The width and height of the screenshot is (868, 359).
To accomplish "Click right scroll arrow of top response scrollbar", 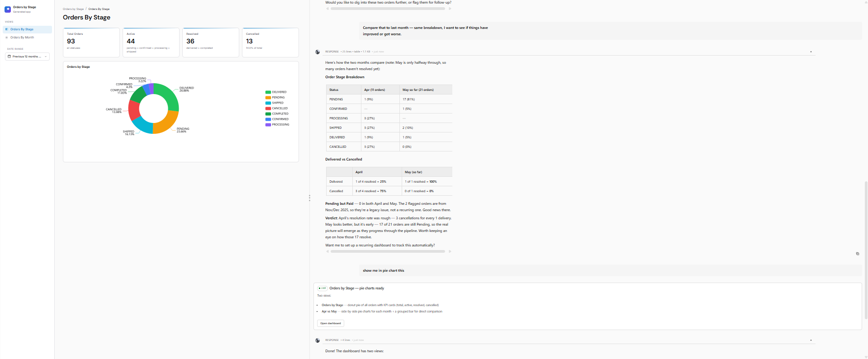I will pyautogui.click(x=450, y=9).
